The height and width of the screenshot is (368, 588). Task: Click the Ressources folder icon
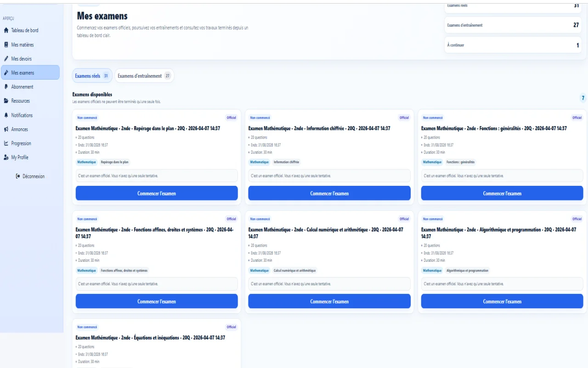tap(6, 101)
